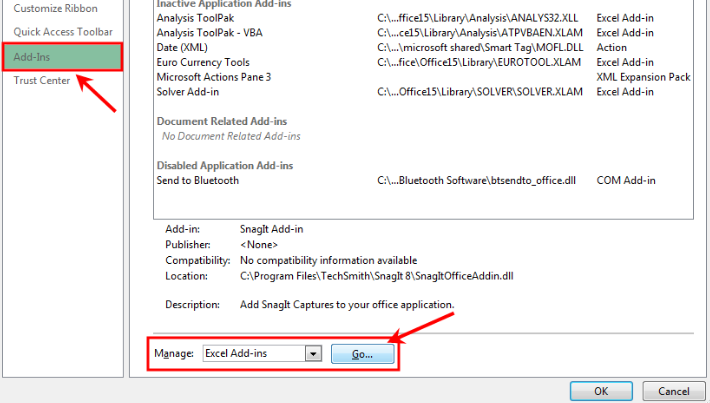Click the SnagIt Add-in name value
This screenshot has width=710, height=403.
coord(272,229)
